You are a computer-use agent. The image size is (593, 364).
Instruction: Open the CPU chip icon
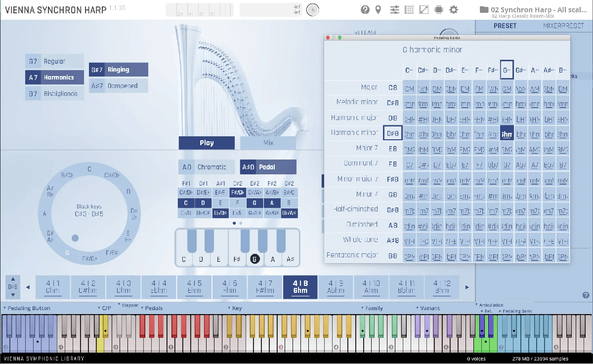[438, 9]
